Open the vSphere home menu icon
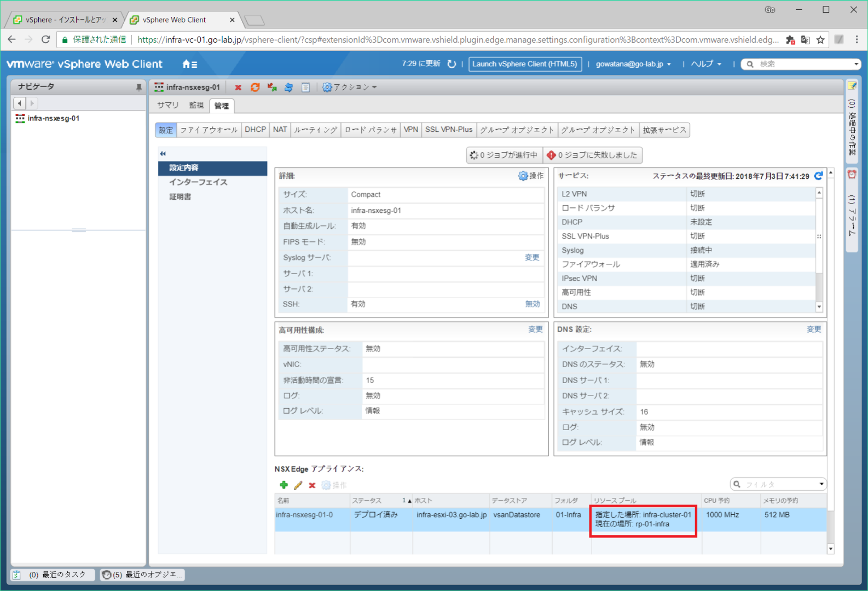This screenshot has height=591, width=868. pos(189,64)
